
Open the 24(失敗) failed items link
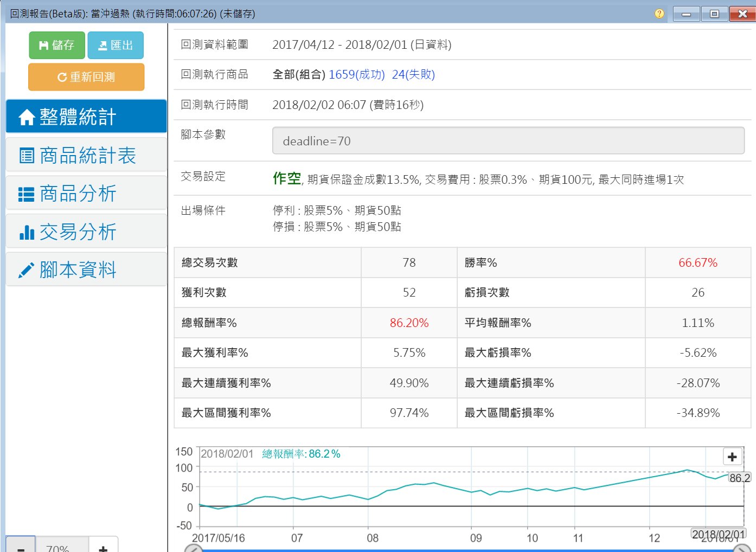point(413,74)
